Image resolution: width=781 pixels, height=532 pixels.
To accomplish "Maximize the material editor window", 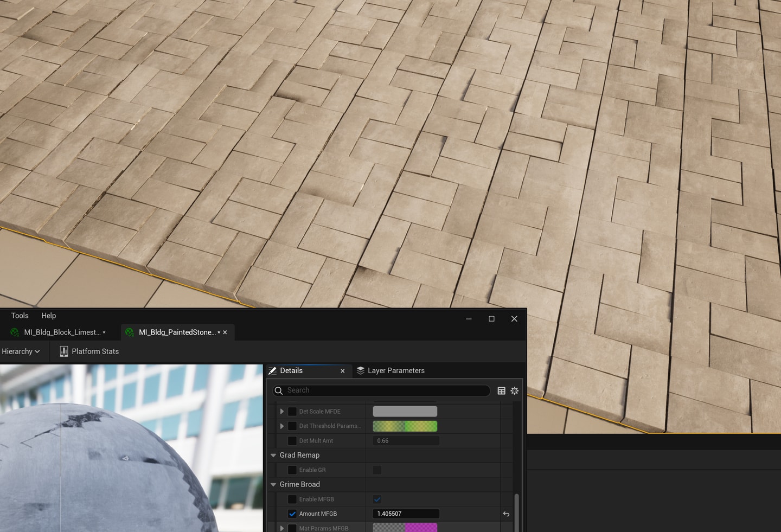I will coord(491,319).
